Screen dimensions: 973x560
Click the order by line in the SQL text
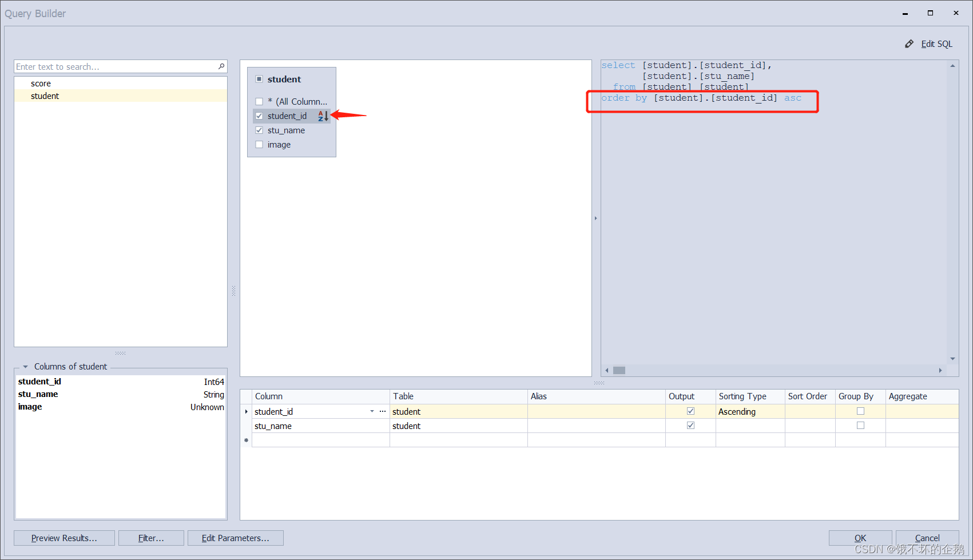(701, 98)
